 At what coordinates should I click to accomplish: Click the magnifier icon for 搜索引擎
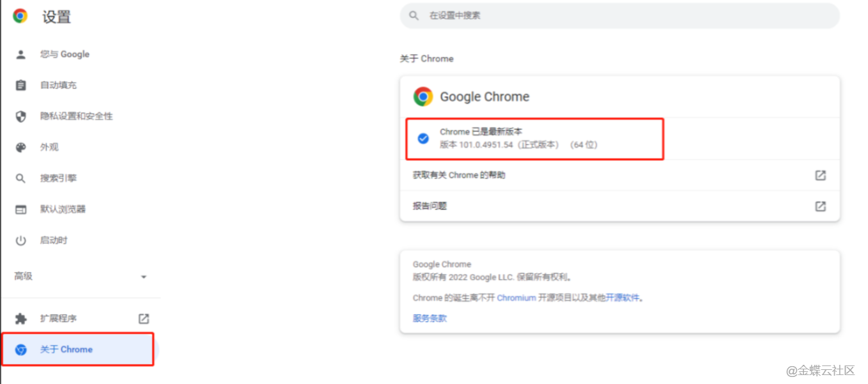pyautogui.click(x=21, y=178)
